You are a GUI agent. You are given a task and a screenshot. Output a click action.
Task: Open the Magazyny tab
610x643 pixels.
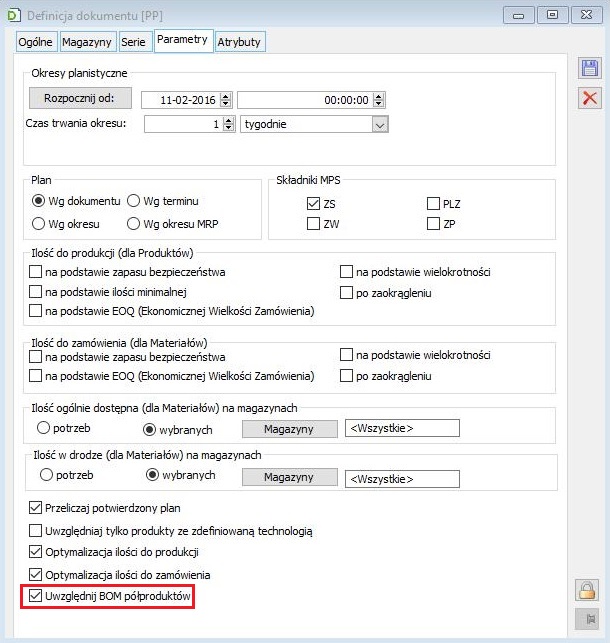coord(87,42)
